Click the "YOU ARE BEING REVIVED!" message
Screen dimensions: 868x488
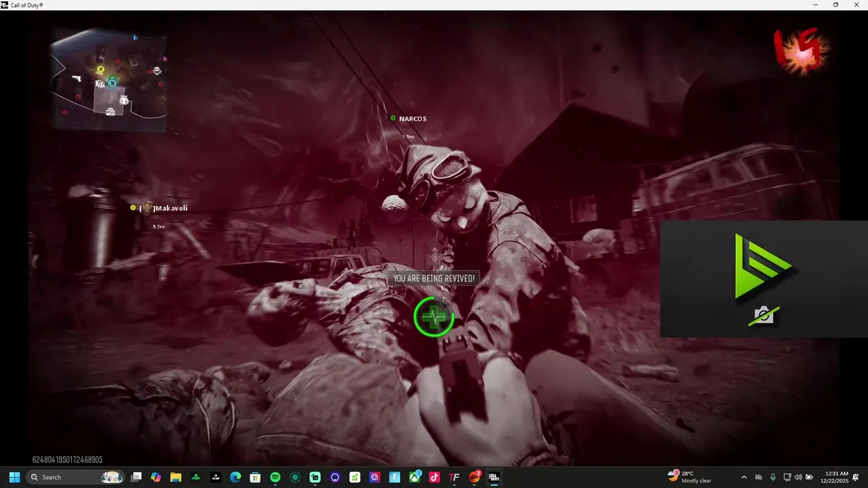(x=434, y=279)
